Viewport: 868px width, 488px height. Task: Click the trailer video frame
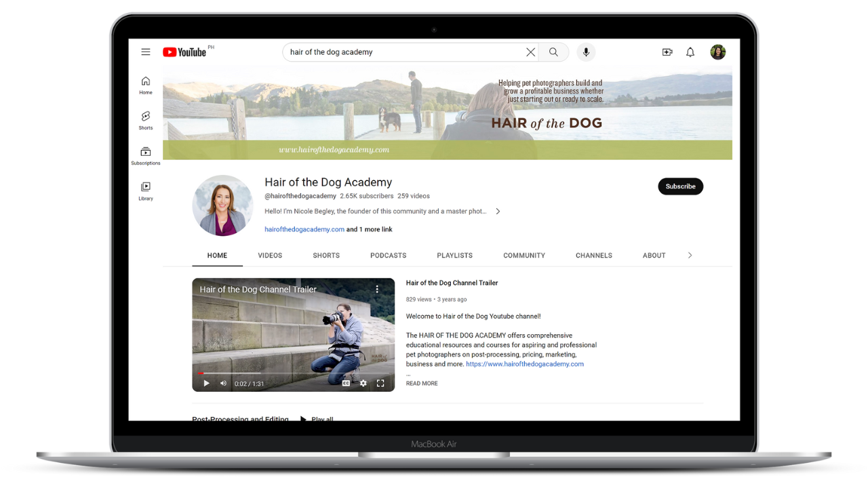click(293, 335)
